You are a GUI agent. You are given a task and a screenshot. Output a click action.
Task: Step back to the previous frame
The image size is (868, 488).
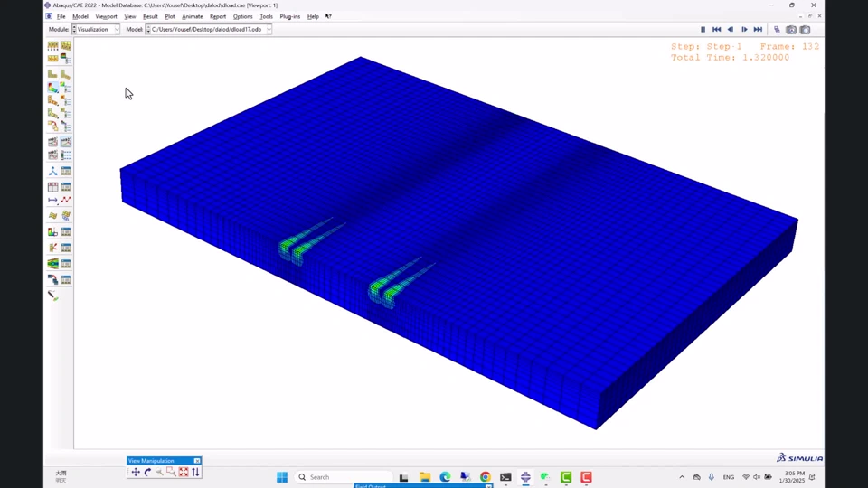coord(731,29)
